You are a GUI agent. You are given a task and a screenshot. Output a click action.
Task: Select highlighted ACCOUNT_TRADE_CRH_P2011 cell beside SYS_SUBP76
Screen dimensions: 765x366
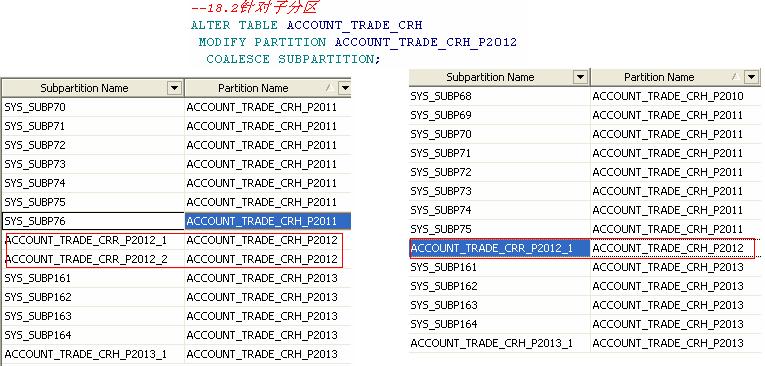268,221
